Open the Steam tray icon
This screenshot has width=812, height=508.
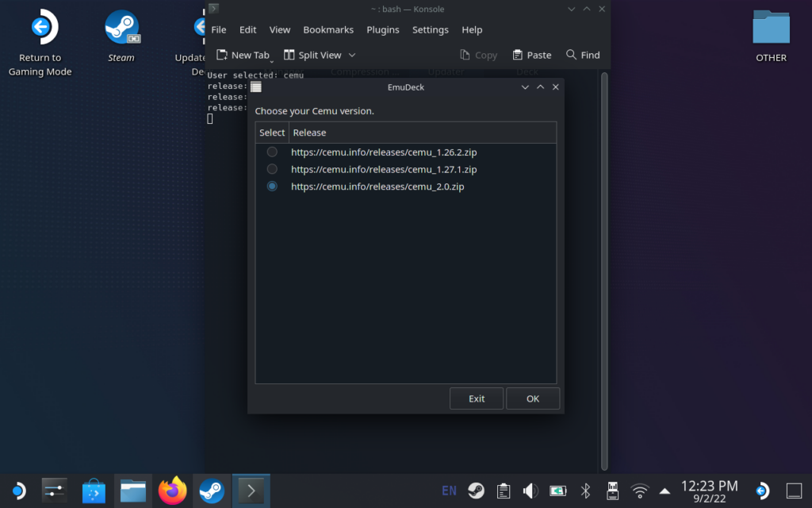[x=476, y=491]
